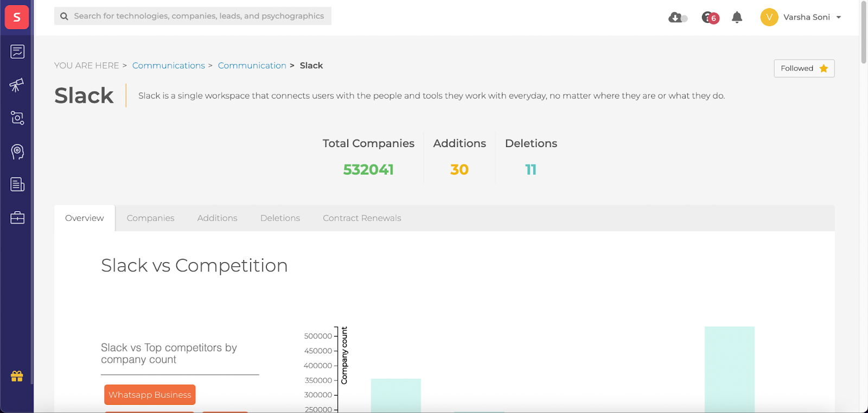Click the Whatsapp Business competitor button
Viewport: 868px width, 413px height.
150,395
